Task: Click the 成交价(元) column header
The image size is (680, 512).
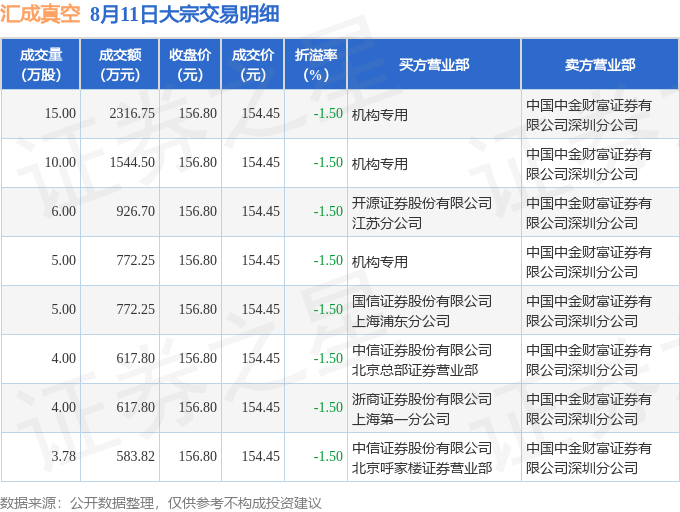Action: (x=253, y=64)
